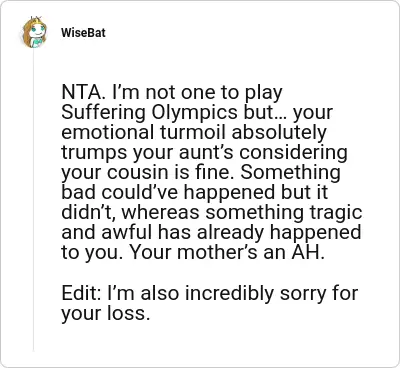400x368 pixels.
Task: Click the phrase whereas something tragic
Action: (242, 213)
